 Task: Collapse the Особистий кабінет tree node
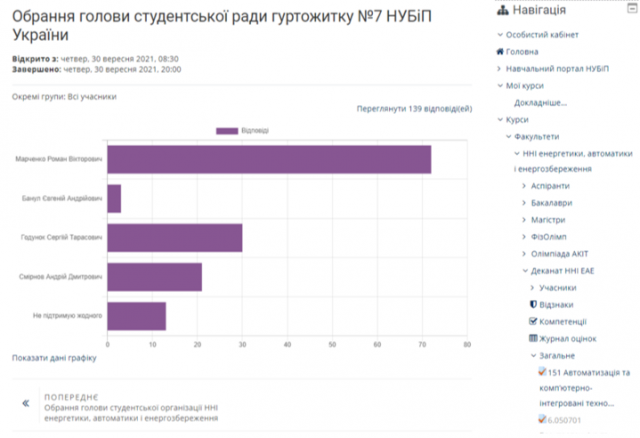click(500, 35)
